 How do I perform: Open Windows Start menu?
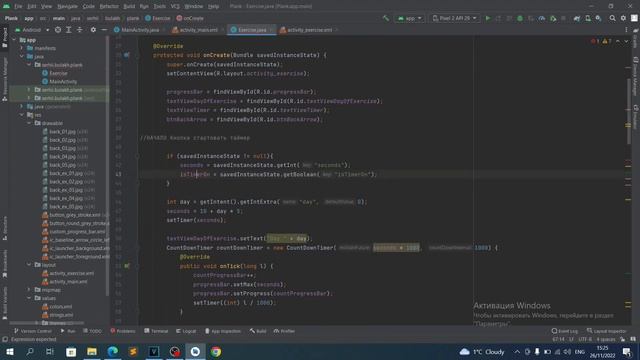(10, 352)
